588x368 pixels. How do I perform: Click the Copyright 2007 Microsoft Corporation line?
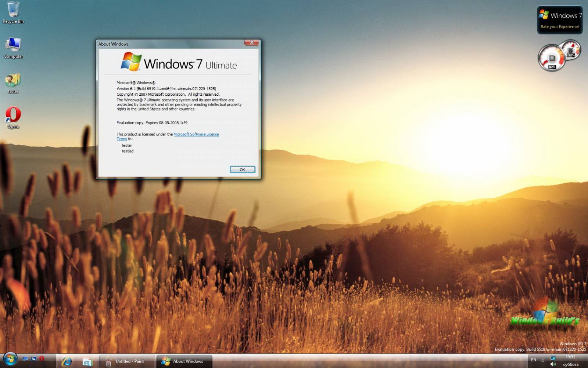pos(168,94)
